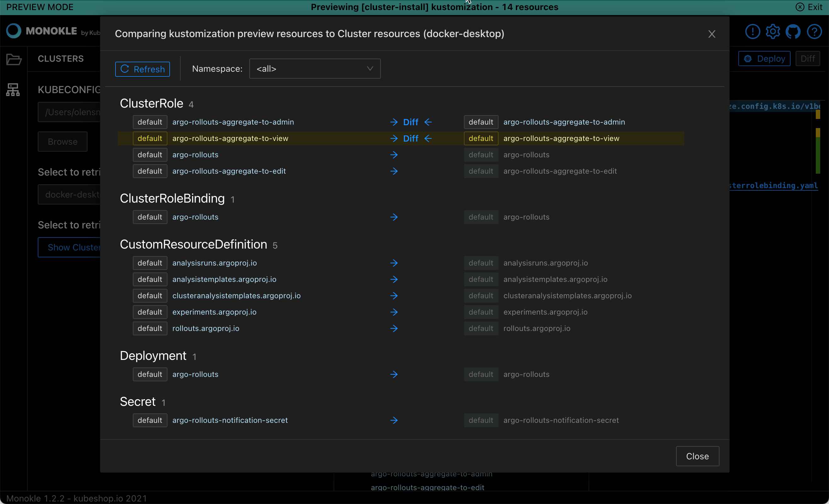829x504 pixels.
Task: Select local ClusterRole argo-rollouts resource
Action: pos(195,155)
